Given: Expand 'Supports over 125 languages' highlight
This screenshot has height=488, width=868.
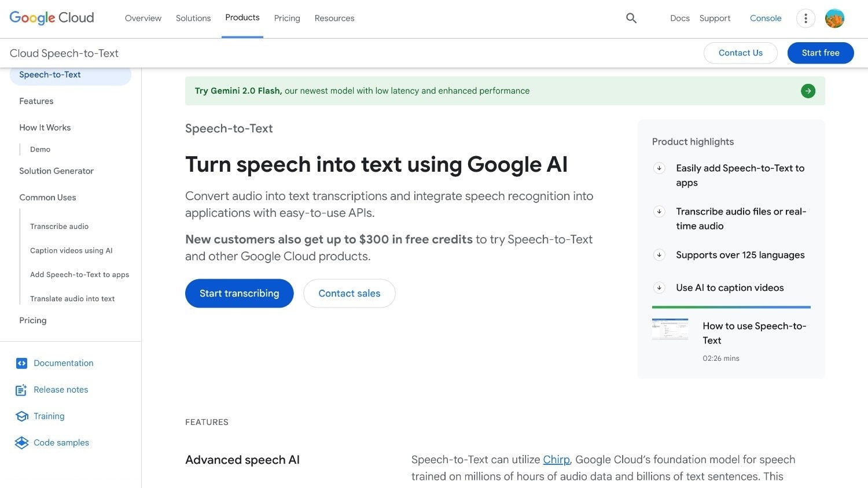Looking at the screenshot, I should pyautogui.click(x=659, y=255).
